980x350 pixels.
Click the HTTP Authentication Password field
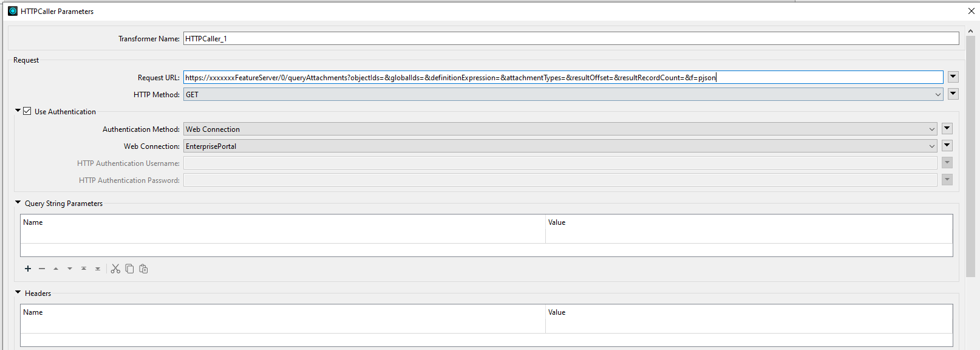(x=560, y=180)
